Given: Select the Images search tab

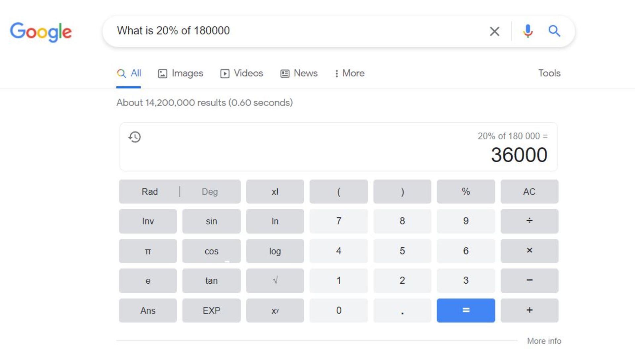Looking at the screenshot, I should [181, 73].
